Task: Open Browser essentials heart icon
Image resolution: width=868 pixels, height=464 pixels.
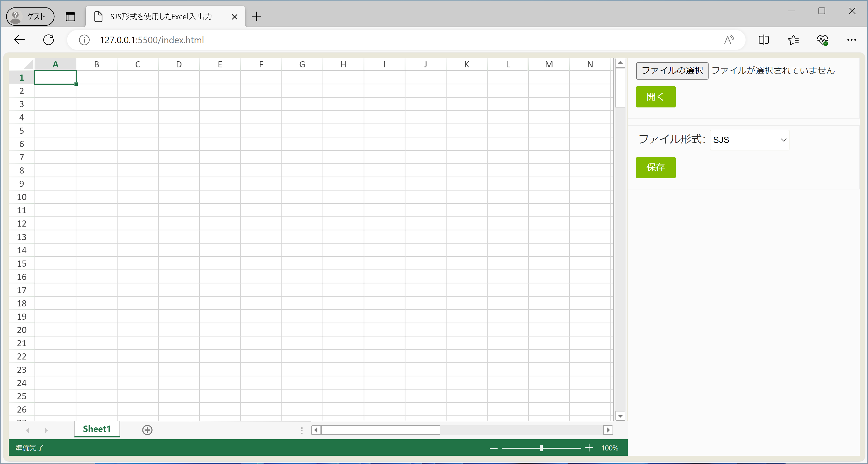Action: [x=823, y=40]
